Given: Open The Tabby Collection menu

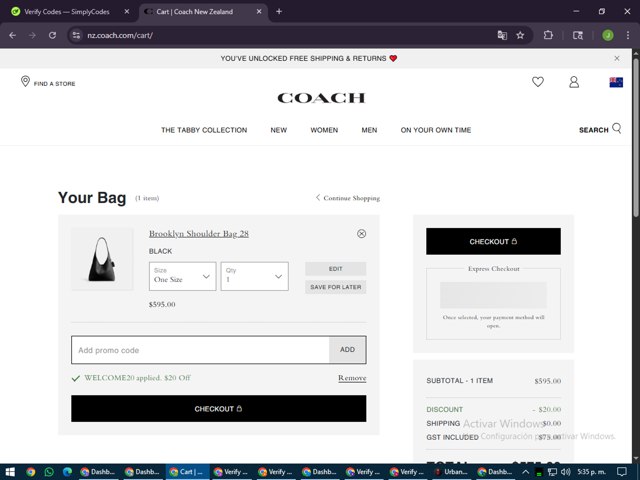Looking at the screenshot, I should pyautogui.click(x=204, y=130).
